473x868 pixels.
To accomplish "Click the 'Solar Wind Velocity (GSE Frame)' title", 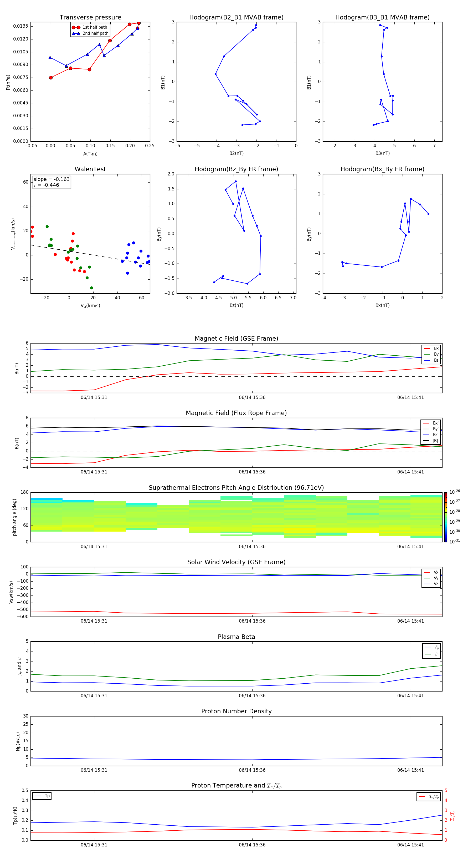I will (236, 562).
